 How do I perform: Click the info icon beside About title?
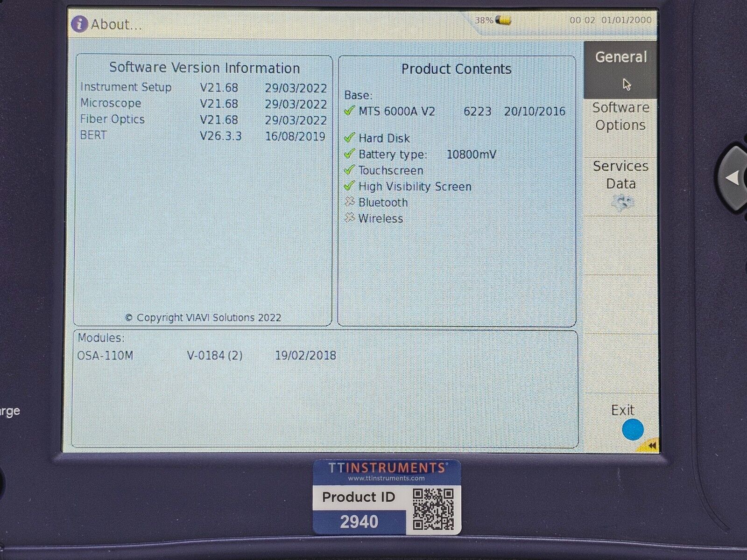80,24
